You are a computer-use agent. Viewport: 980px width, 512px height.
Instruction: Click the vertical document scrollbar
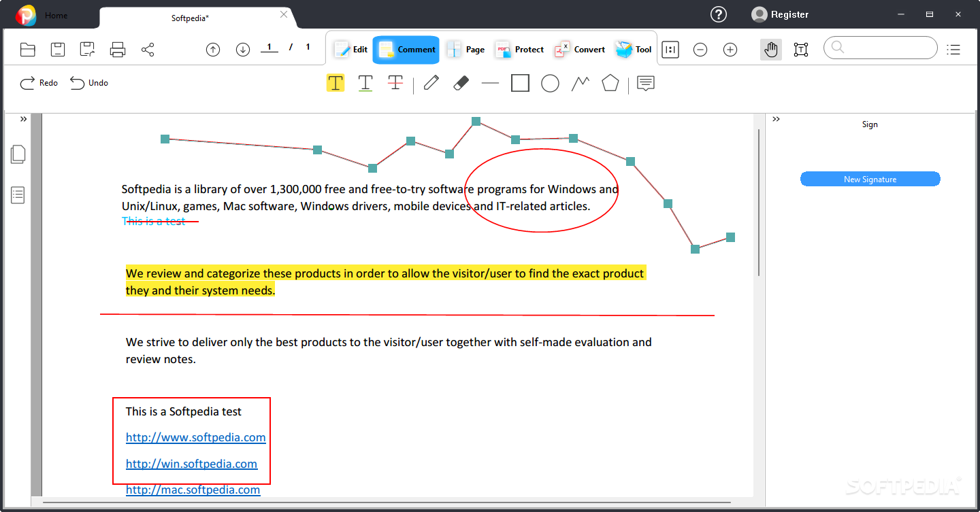pyautogui.click(x=759, y=202)
